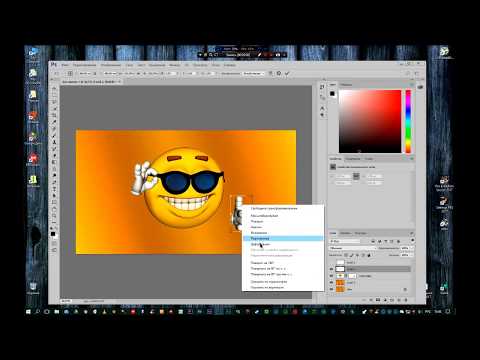The height and width of the screenshot is (360, 480).
Task: Hide the selected highlighted layer via its eye
Action: point(332,269)
